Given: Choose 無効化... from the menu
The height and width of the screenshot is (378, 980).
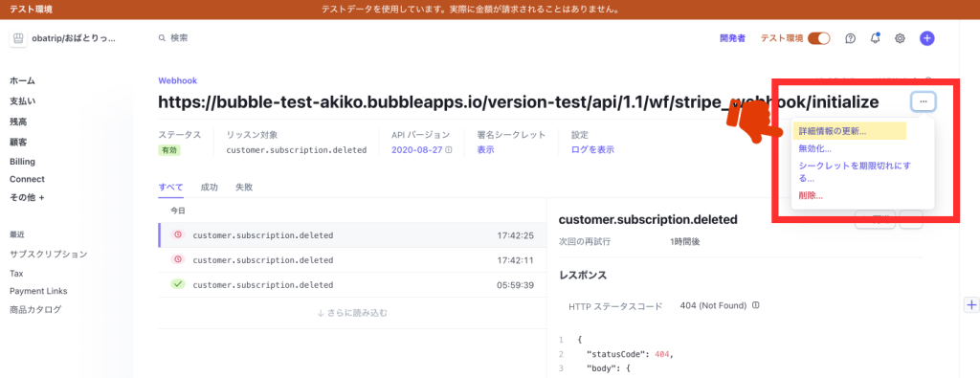Looking at the screenshot, I should [815, 149].
